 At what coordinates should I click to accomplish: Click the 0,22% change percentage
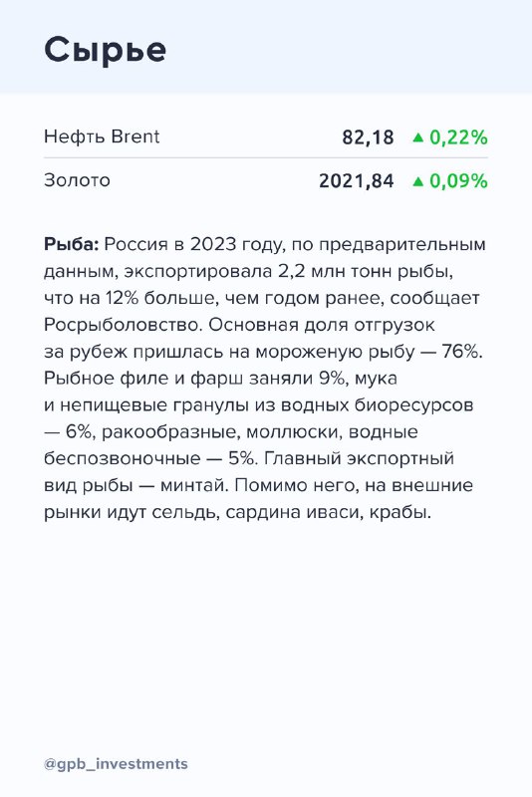point(458,137)
